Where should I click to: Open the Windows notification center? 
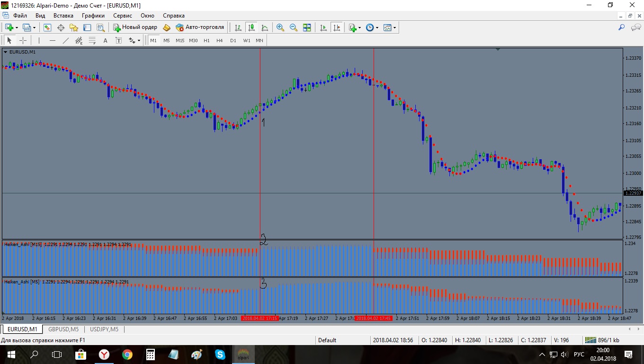pyautogui.click(x=629, y=354)
